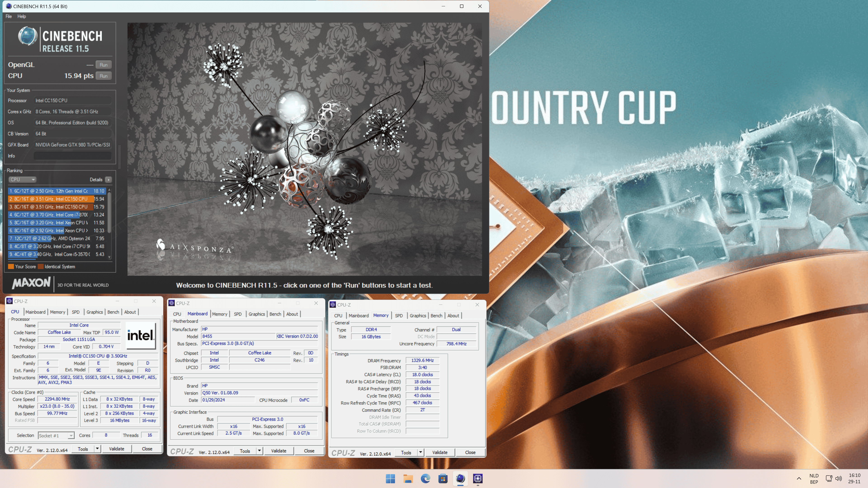Click Multiplier value x23.0 (8.0 - 35.0)
Screen dimensions: 868x488
coord(57,406)
